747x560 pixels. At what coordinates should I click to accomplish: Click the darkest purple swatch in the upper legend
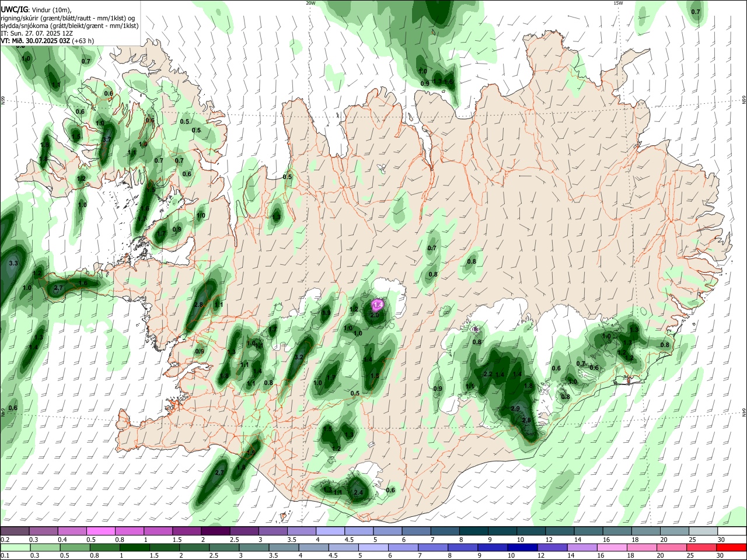[215, 531]
